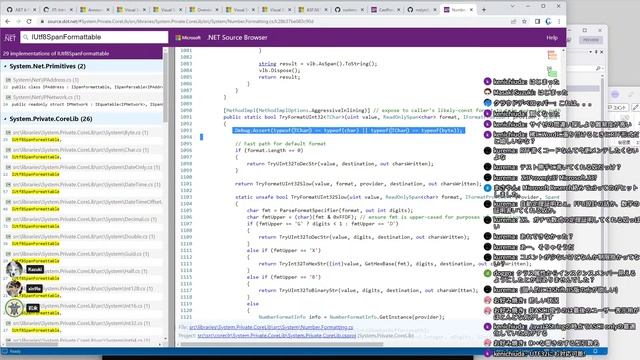Click the status bar icon beside Ready
This screenshot has height=360, width=640.
point(4,351)
